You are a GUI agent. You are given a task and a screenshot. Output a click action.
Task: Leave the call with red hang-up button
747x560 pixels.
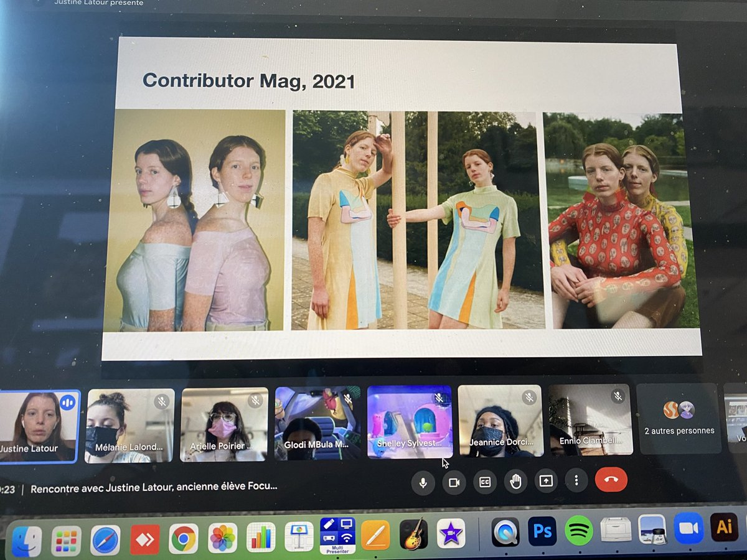[611, 479]
